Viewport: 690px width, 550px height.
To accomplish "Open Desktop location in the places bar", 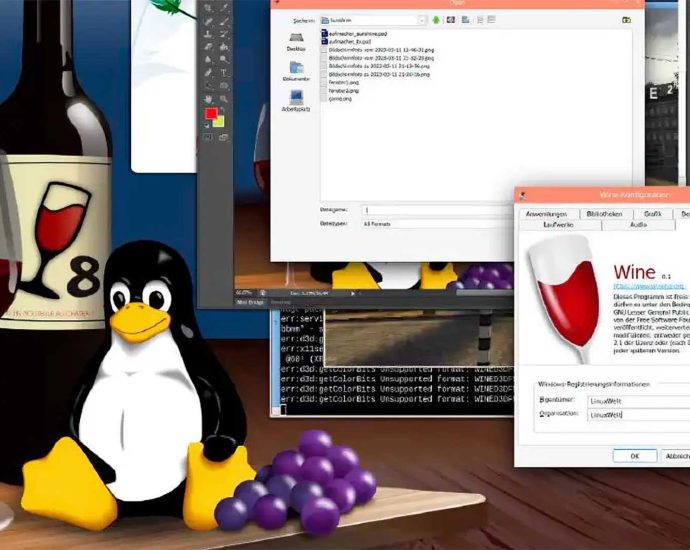I will point(296,42).
